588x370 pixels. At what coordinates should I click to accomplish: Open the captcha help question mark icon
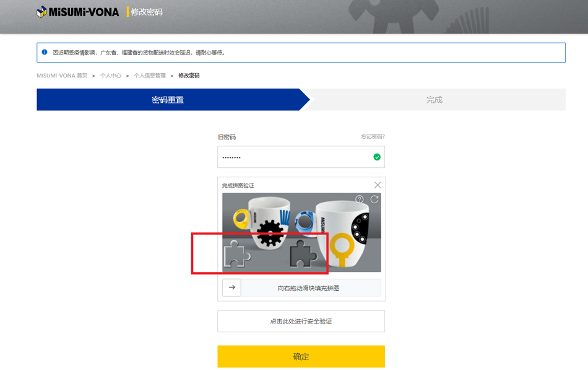click(x=360, y=200)
